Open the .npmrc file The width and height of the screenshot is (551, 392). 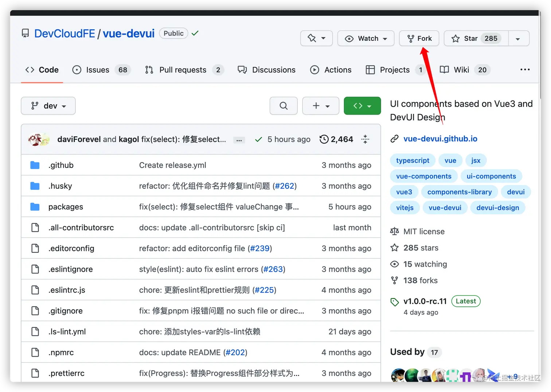click(x=61, y=352)
